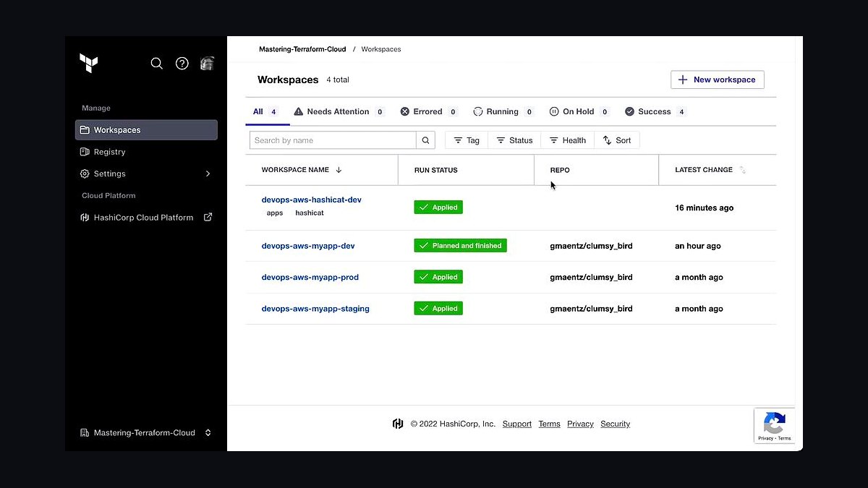Image resolution: width=868 pixels, height=488 pixels.
Task: Open workspace devops-aws-hashicat-dev
Action: pyautogui.click(x=312, y=200)
